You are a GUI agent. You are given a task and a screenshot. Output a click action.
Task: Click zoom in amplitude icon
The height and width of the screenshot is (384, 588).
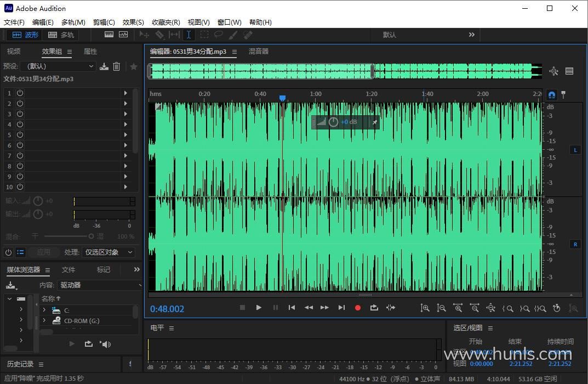point(425,308)
